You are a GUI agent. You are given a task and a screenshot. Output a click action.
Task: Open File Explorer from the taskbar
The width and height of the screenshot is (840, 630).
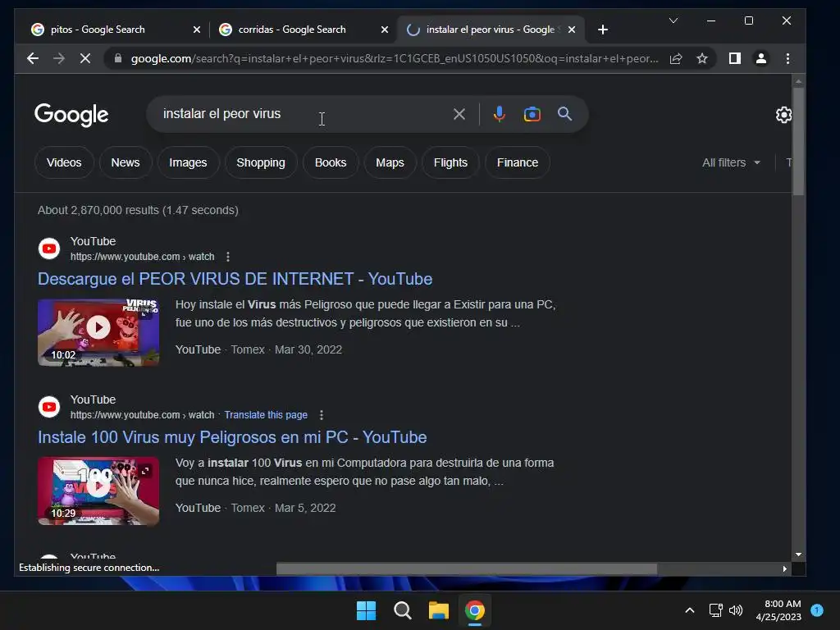click(438, 610)
